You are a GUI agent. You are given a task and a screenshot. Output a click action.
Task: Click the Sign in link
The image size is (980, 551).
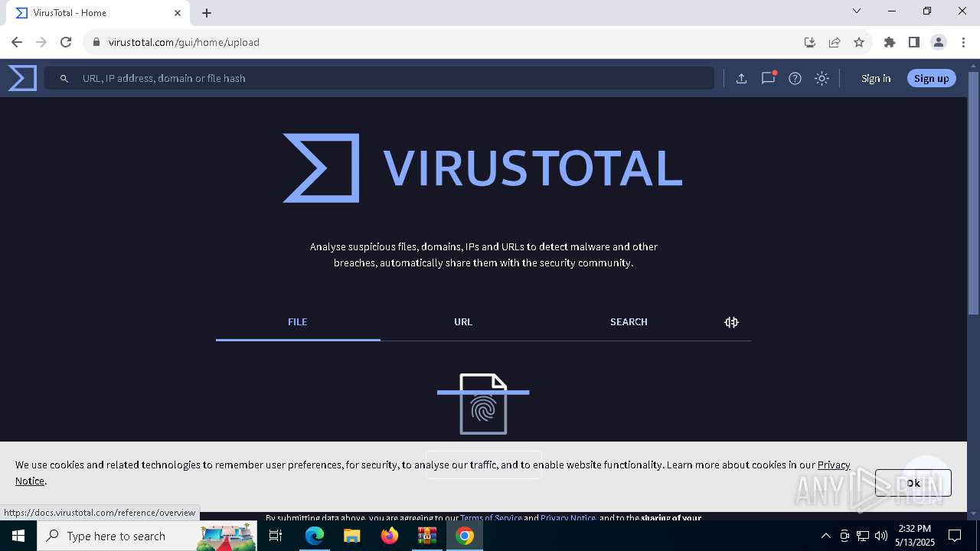[x=876, y=78]
